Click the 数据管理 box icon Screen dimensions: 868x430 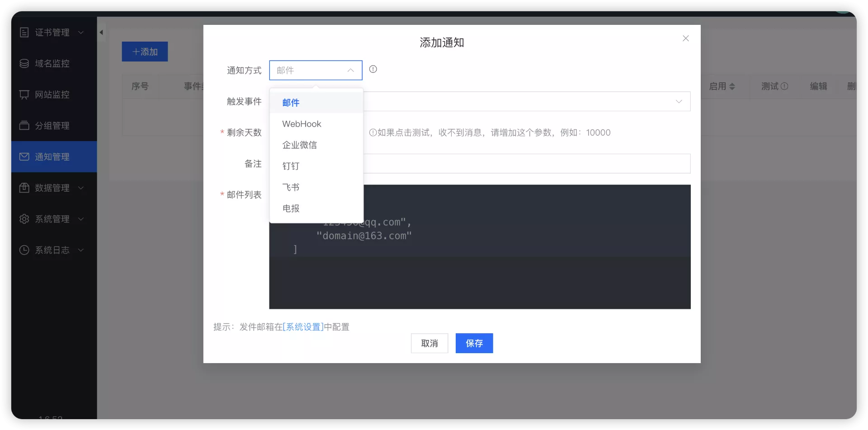click(x=24, y=188)
